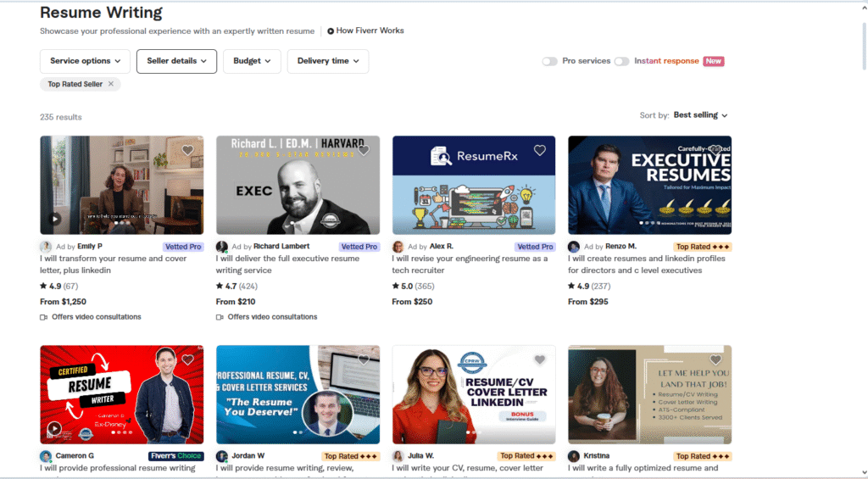Enable the Instant response switch
The image size is (868, 479).
(x=621, y=62)
